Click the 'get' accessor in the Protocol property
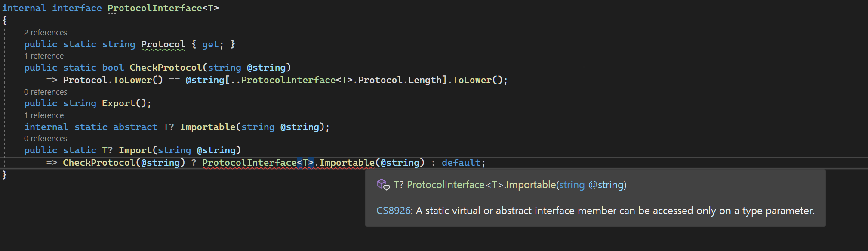The image size is (868, 251). [210, 44]
